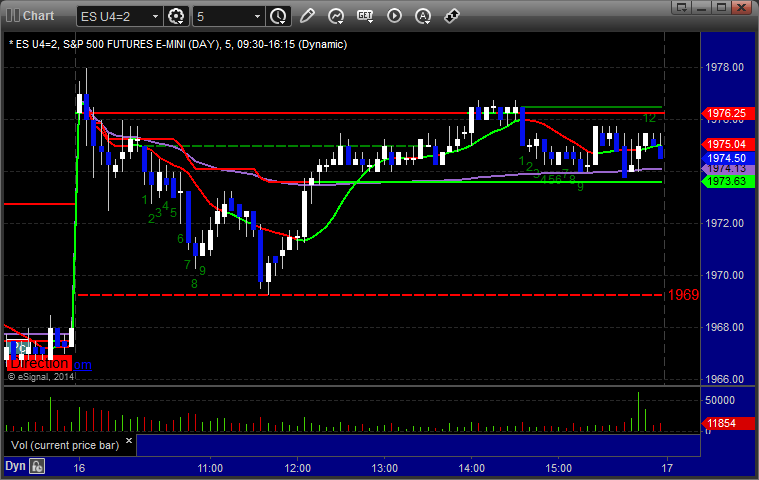Click the 14:00 time axis label
The width and height of the screenshot is (759, 480).
click(471, 468)
